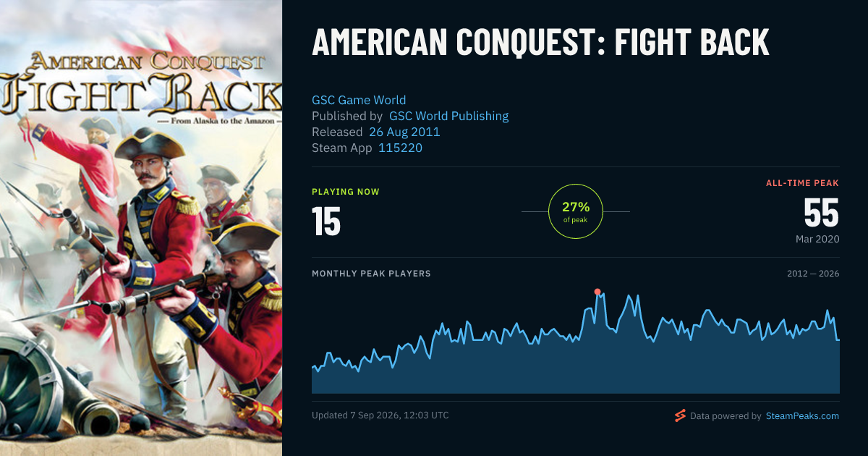Click the Playing Now green label
The height and width of the screenshot is (456, 868).
[x=346, y=192]
